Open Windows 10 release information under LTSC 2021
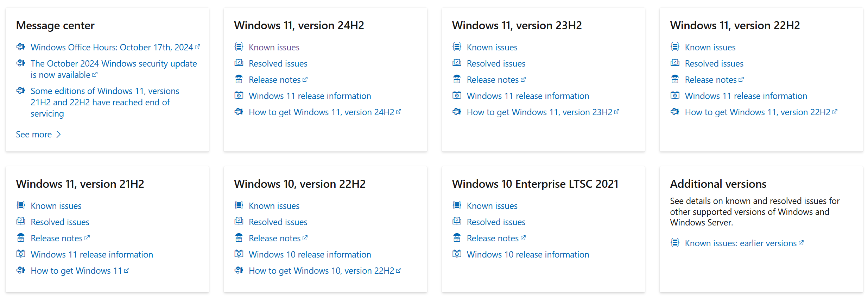Image resolution: width=868 pixels, height=297 pixels. (x=527, y=255)
